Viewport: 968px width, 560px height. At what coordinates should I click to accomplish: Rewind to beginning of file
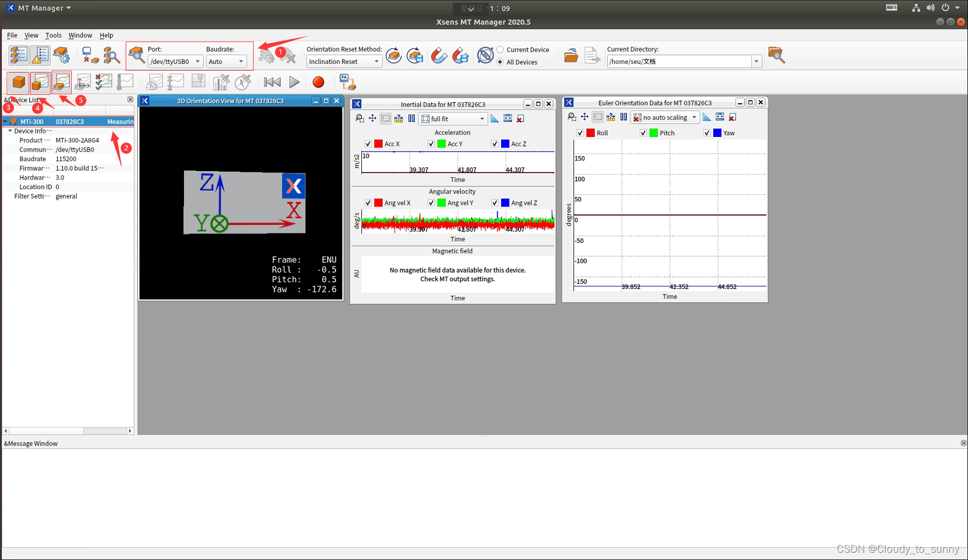coord(272,82)
